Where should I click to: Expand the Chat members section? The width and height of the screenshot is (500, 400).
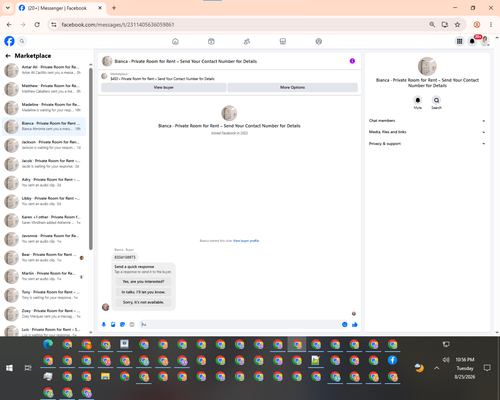(427, 121)
